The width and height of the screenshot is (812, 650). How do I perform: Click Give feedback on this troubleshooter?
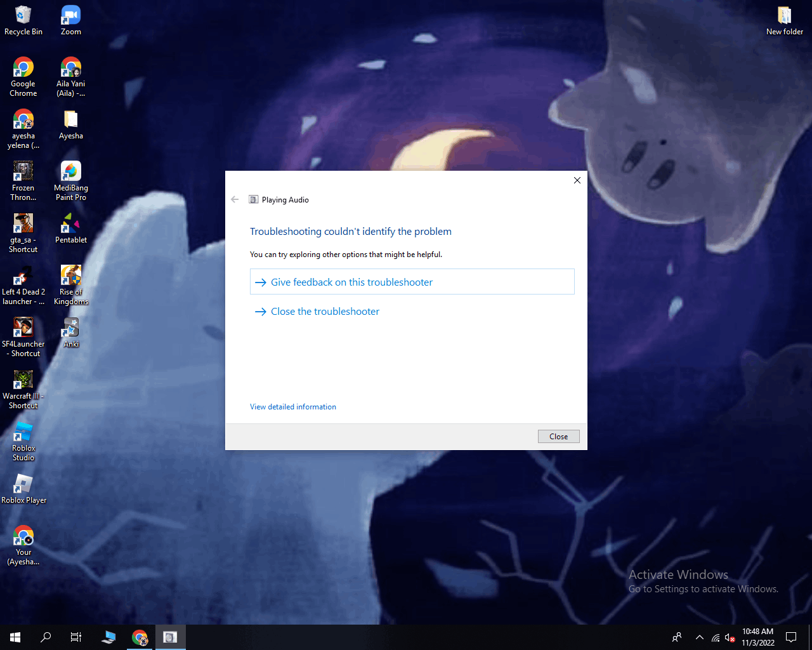[412, 282]
